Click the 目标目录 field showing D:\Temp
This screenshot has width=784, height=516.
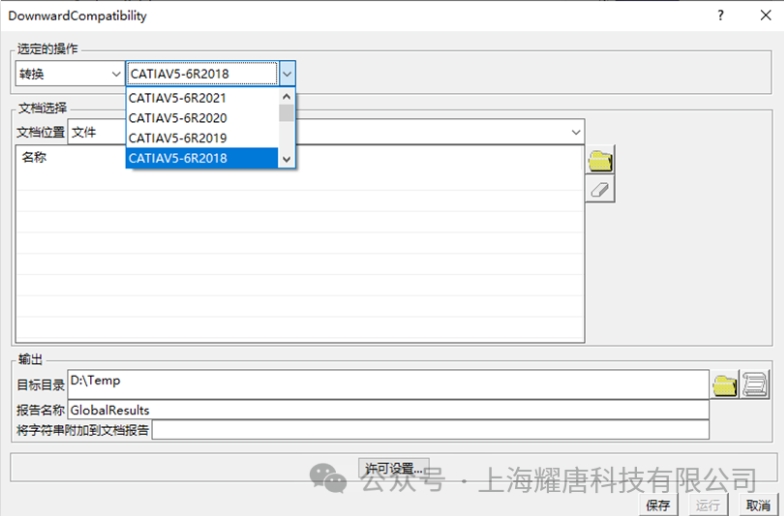[388, 384]
